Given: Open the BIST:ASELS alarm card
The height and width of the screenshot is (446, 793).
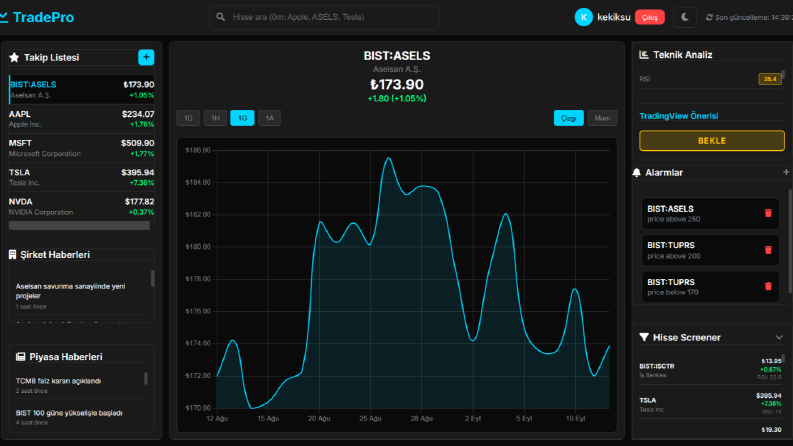Looking at the screenshot, I should click(710, 213).
